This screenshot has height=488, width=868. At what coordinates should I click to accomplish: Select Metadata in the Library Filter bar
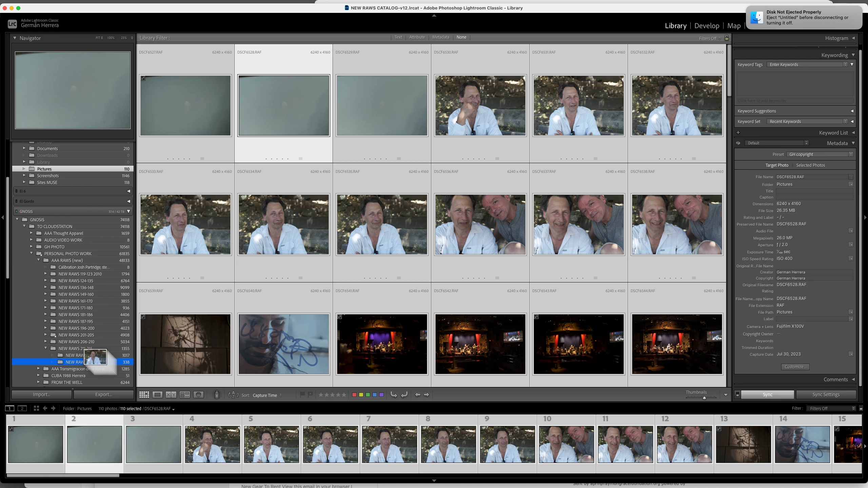440,37
